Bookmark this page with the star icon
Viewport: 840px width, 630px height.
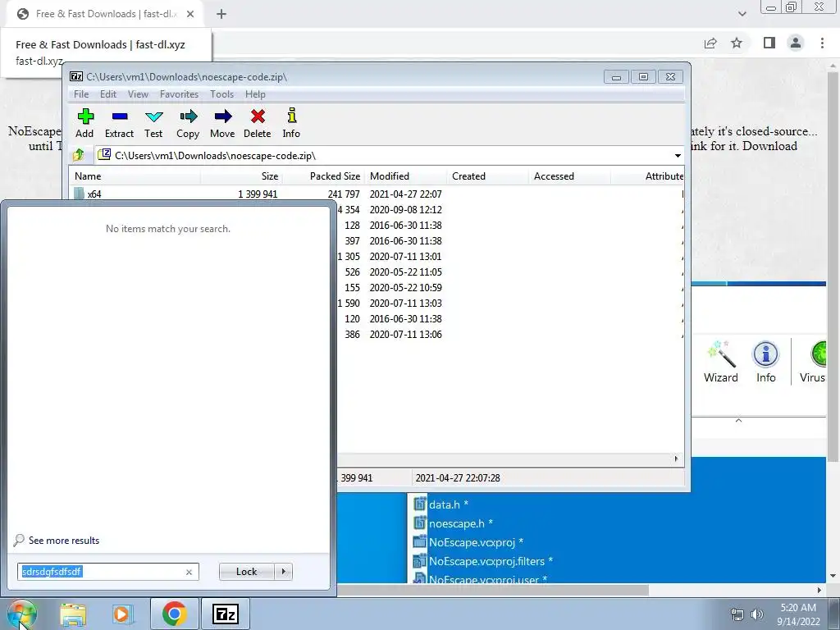tap(737, 43)
